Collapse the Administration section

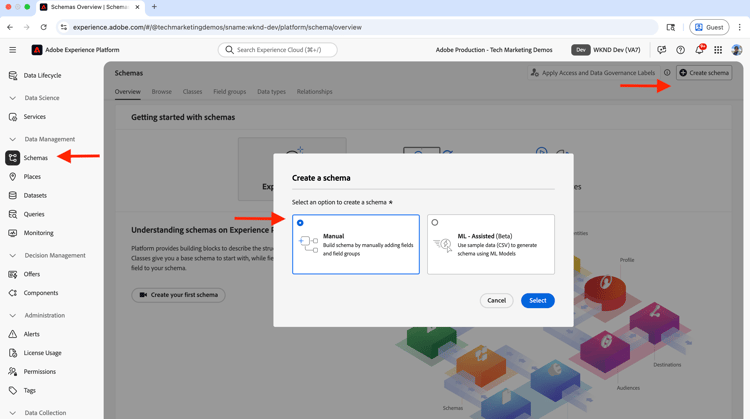(x=12, y=316)
